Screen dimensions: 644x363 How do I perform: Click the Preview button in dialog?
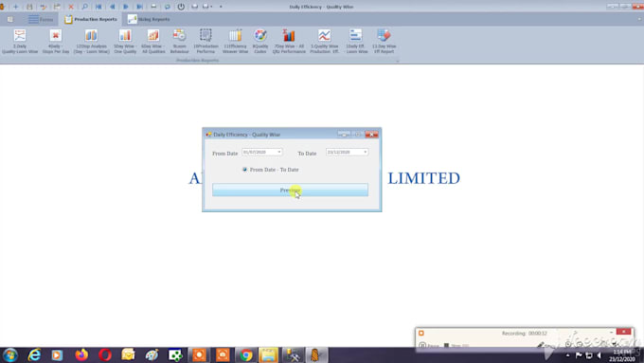tap(291, 190)
